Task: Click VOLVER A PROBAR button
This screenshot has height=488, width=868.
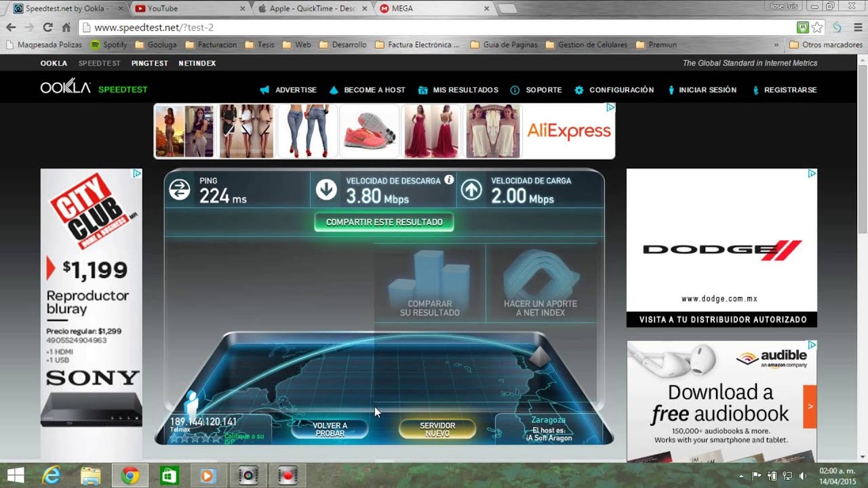Action: coord(330,429)
